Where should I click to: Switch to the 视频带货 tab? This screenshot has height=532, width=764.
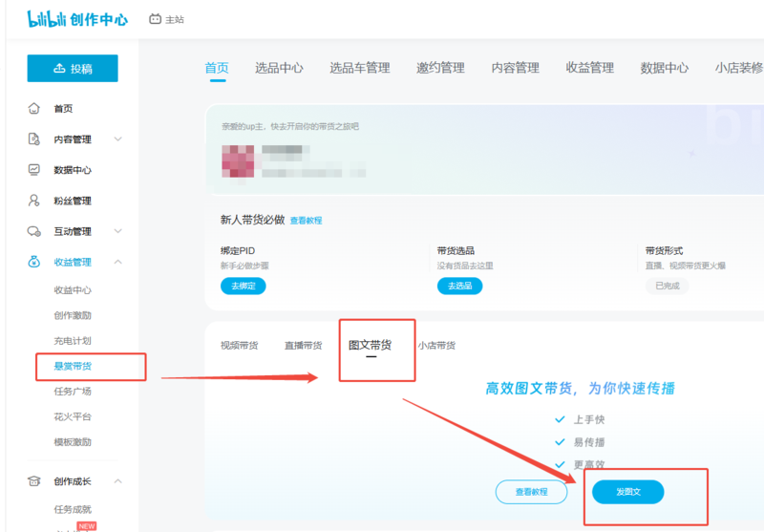(240, 346)
